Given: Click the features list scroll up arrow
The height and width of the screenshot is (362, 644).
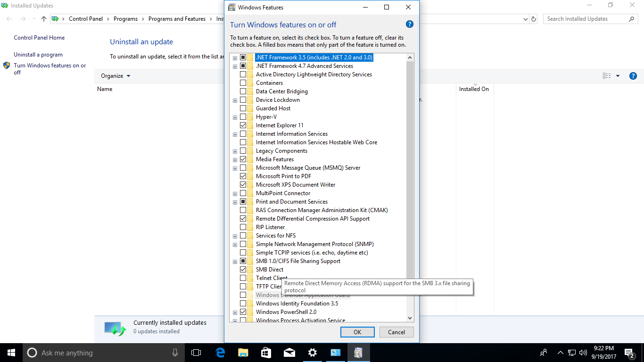Looking at the screenshot, I should coord(409,58).
